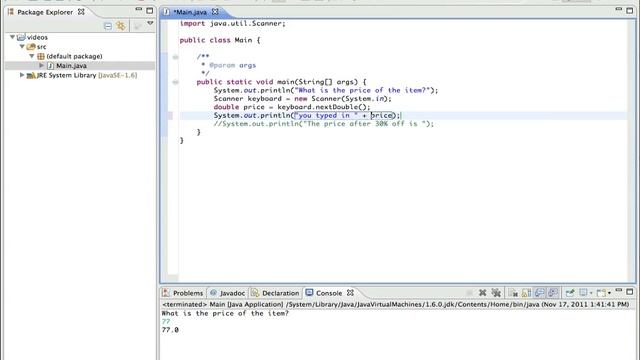Click Collapse All in Package Explorer
Viewport: 640px width, 360px height.
click(x=108, y=26)
